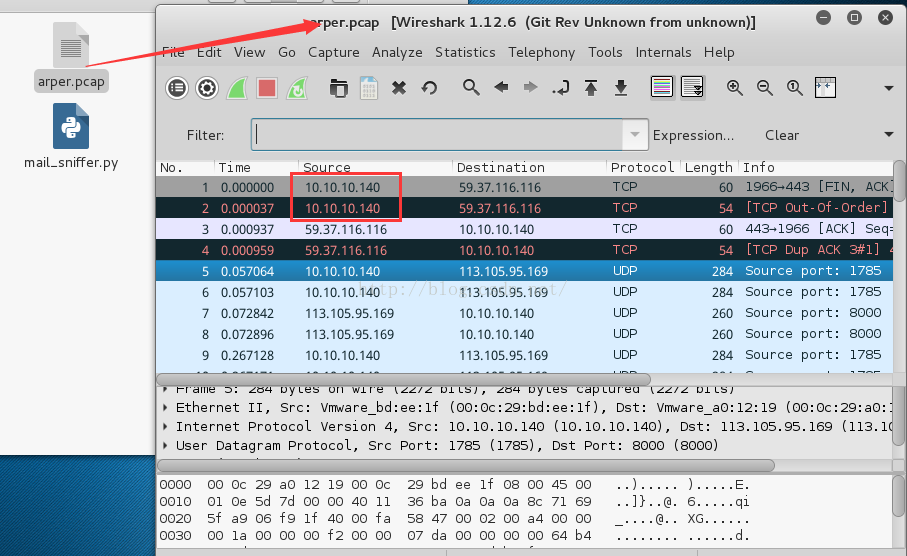
Task: Click the Expression... button
Action: click(693, 135)
